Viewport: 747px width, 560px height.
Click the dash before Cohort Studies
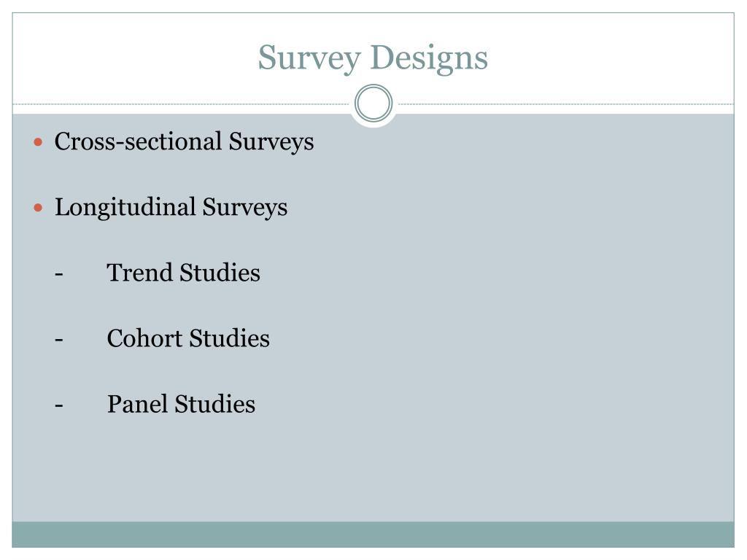(59, 340)
